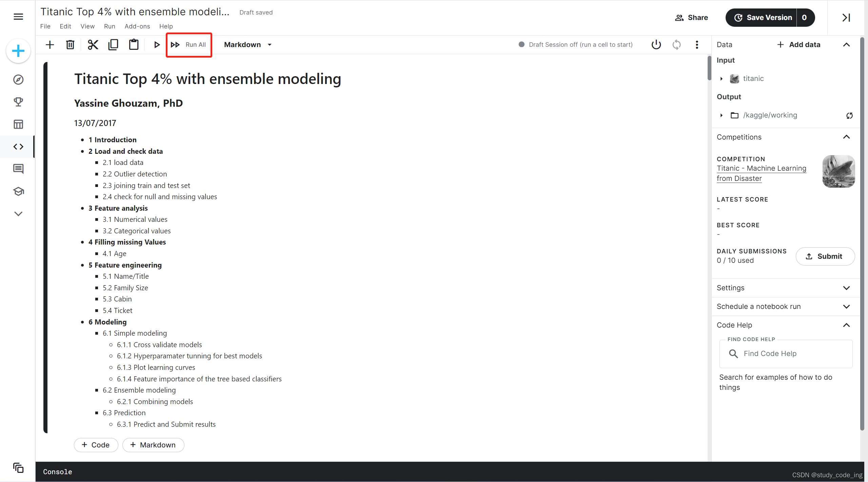Open Competitions trophy icon in sidebar

18,102
